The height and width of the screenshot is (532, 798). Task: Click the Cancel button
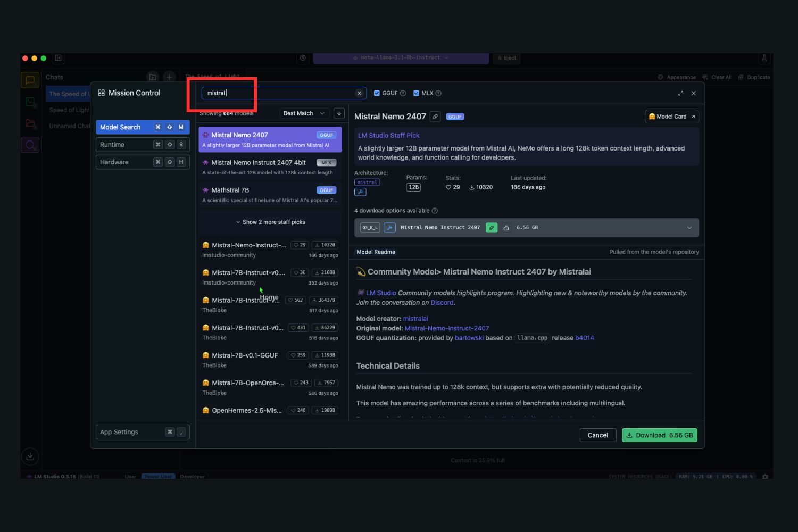pos(598,435)
